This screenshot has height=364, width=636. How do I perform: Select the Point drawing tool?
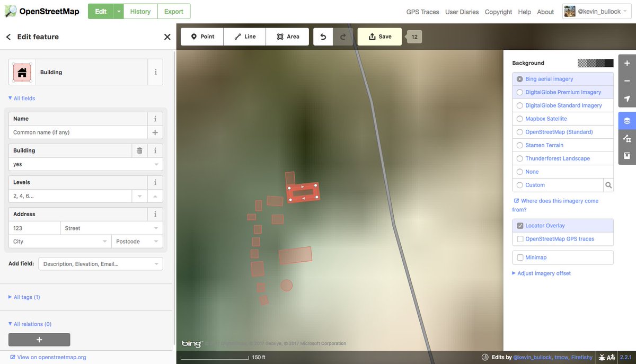[202, 37]
